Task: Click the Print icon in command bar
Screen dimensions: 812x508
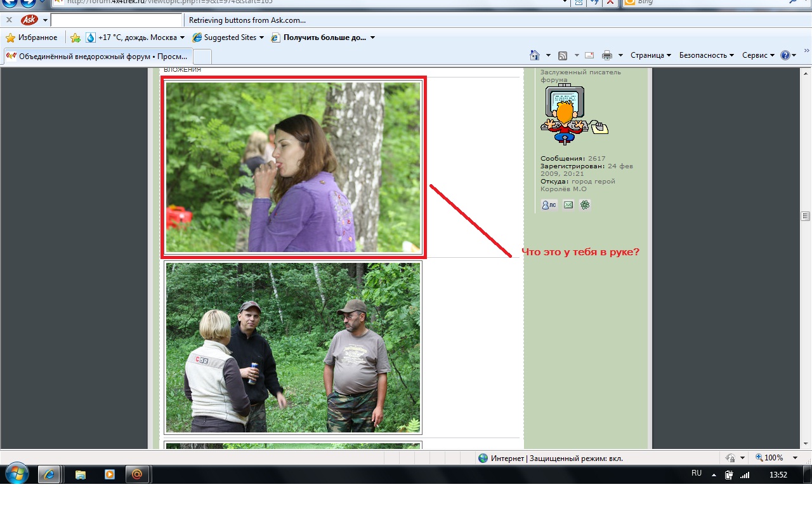Action: pyautogui.click(x=607, y=55)
